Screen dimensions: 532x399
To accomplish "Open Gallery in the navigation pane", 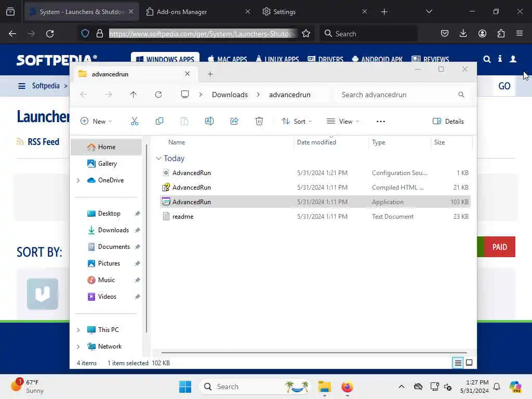I will 106,164.
